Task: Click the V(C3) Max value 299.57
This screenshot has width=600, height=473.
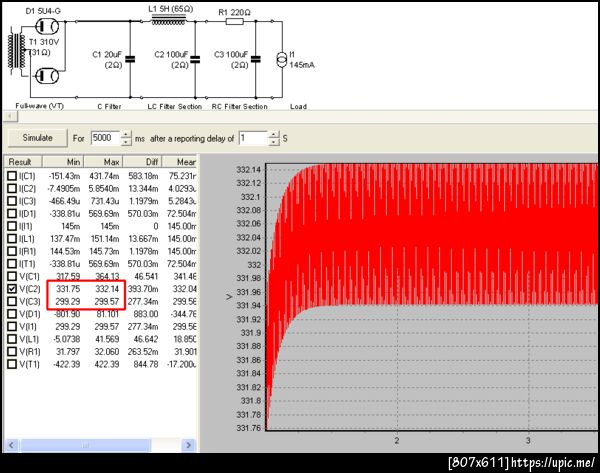Action: 107,302
